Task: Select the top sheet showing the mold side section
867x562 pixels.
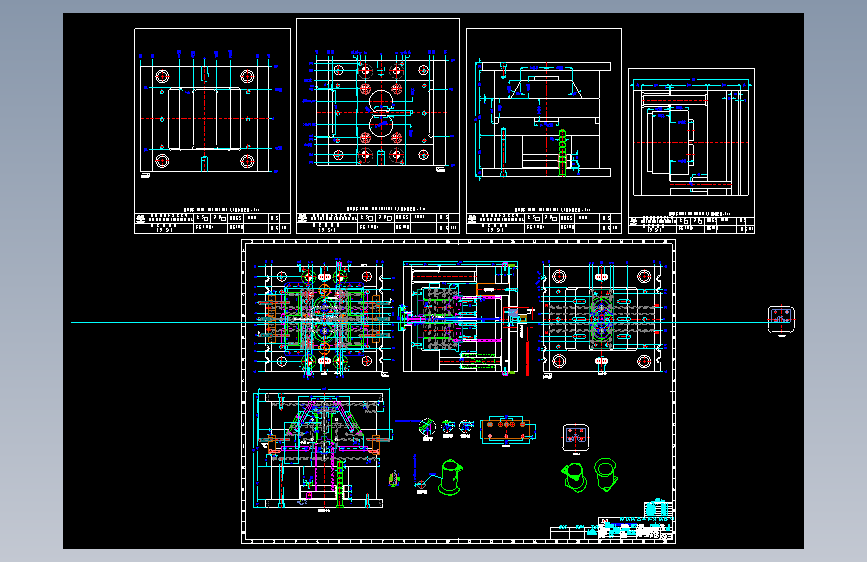Action: [544, 131]
